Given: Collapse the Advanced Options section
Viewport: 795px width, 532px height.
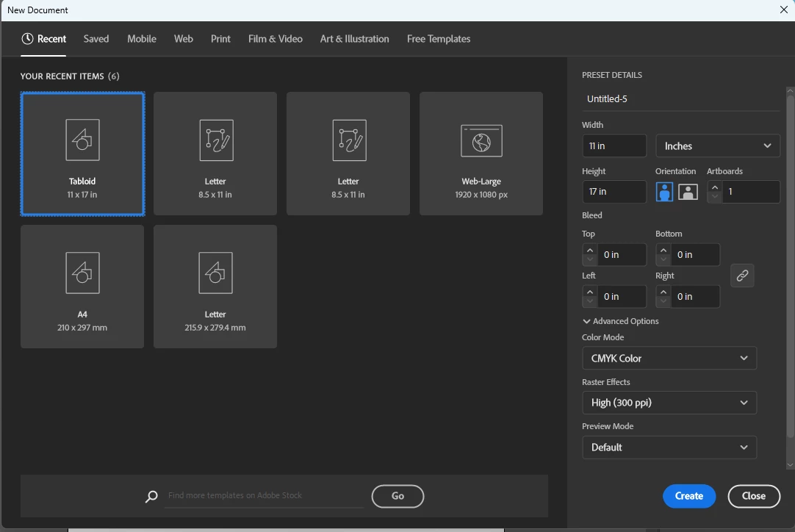Looking at the screenshot, I should click(621, 321).
